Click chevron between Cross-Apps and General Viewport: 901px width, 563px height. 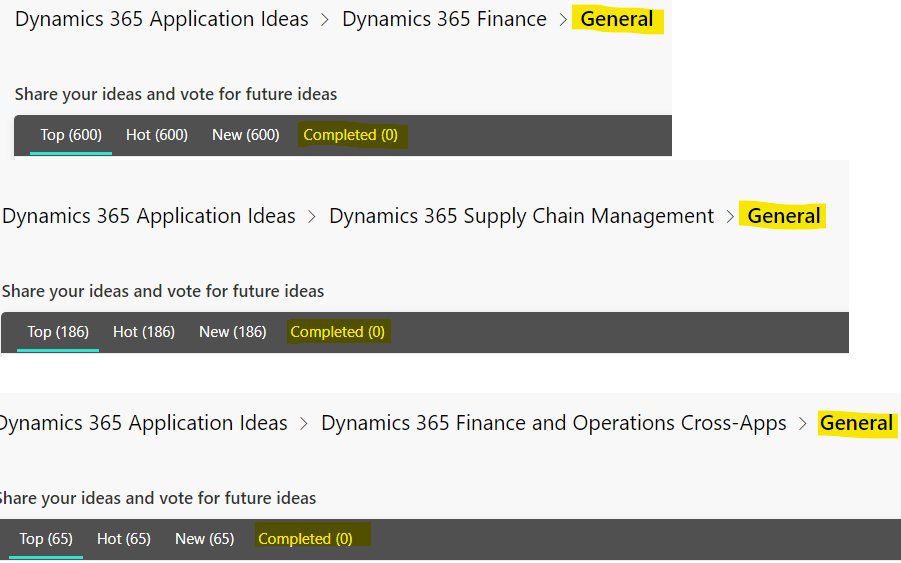(x=803, y=425)
